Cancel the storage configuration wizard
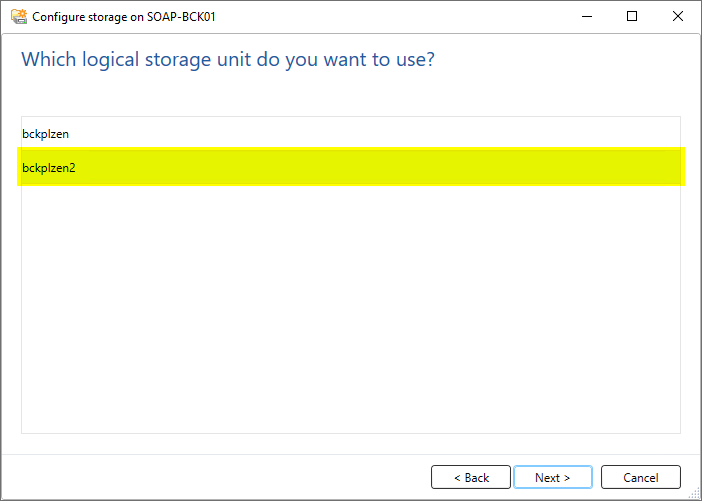The height and width of the screenshot is (501, 703). [x=641, y=478]
